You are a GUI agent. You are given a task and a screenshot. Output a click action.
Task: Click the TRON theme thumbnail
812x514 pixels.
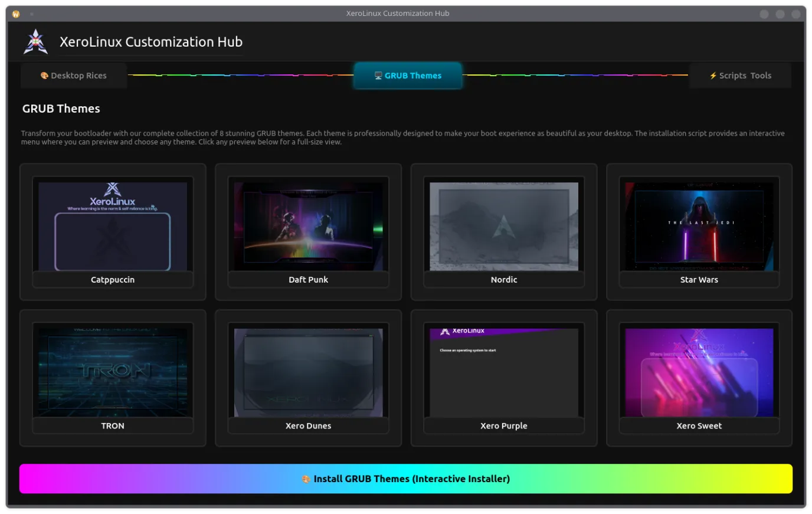pos(113,372)
